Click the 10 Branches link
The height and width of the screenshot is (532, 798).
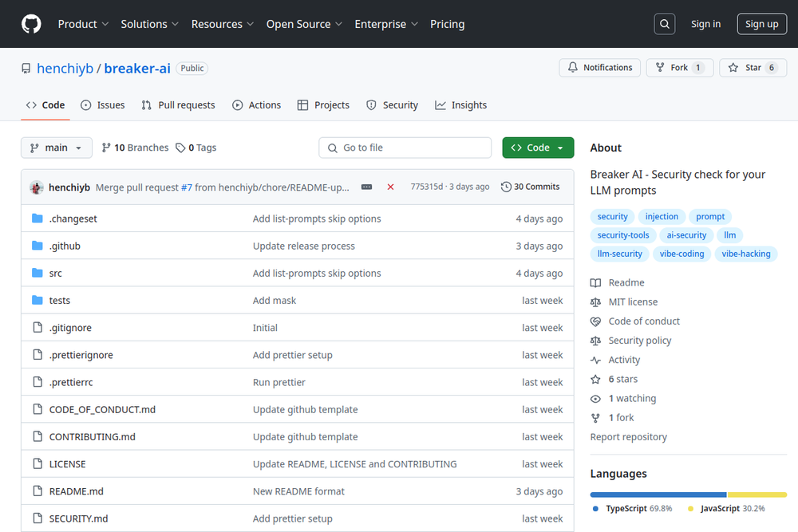click(x=135, y=148)
